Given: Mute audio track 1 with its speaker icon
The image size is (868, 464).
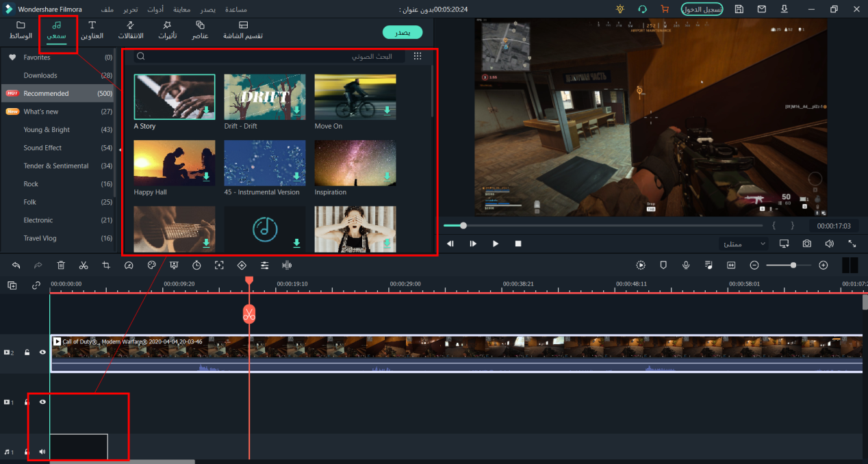Looking at the screenshot, I should pyautogui.click(x=42, y=452).
